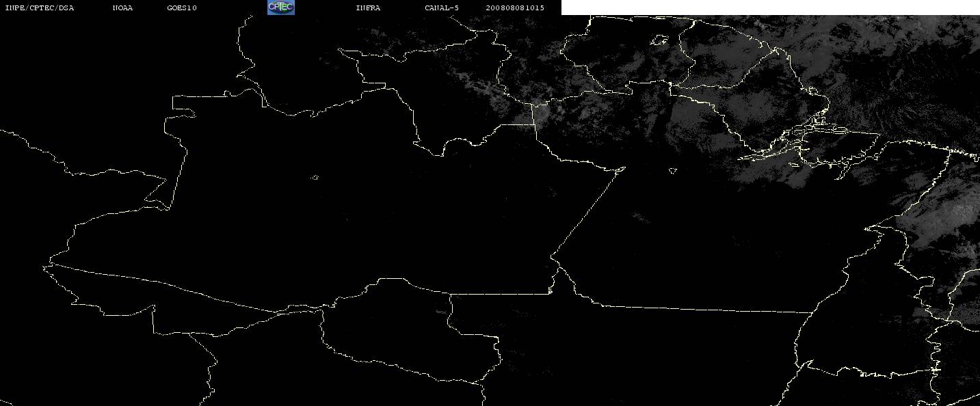Click the NOAA label in header
980x406 pixels.
[122, 8]
